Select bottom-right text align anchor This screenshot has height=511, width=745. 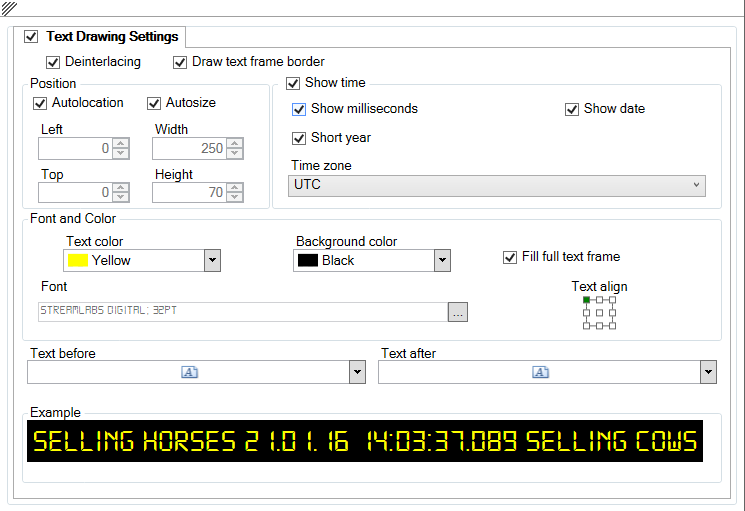tap(612, 326)
